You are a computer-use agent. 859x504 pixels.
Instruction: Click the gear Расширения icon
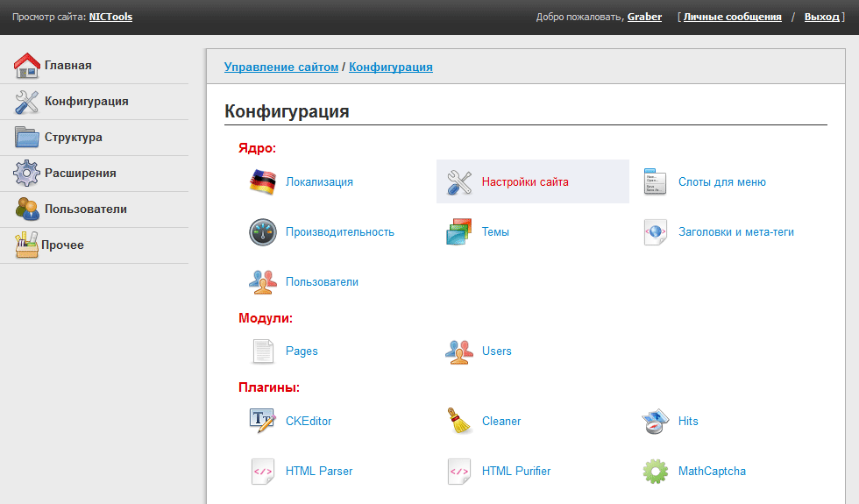tap(27, 174)
